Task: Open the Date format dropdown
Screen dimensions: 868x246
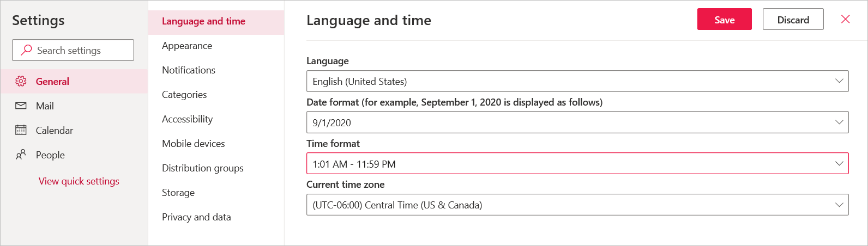Action: coord(577,122)
